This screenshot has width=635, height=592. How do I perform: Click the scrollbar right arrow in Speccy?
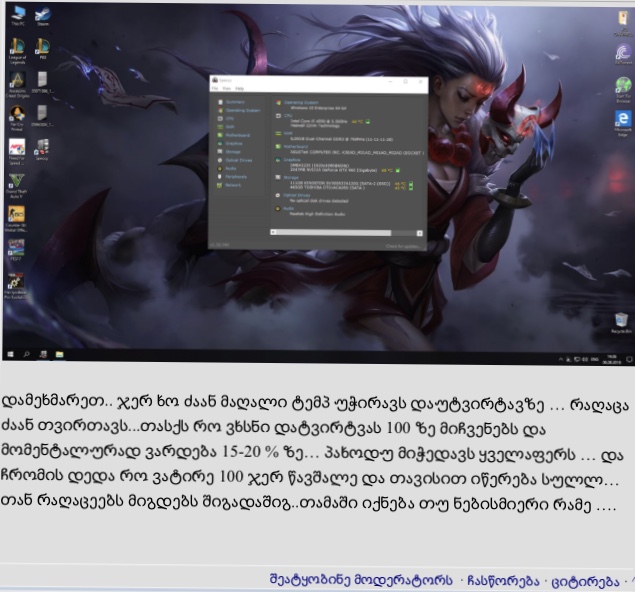tap(420, 233)
